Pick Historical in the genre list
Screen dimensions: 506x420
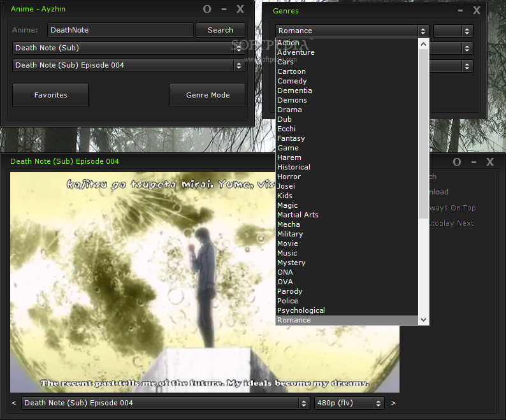click(347, 167)
